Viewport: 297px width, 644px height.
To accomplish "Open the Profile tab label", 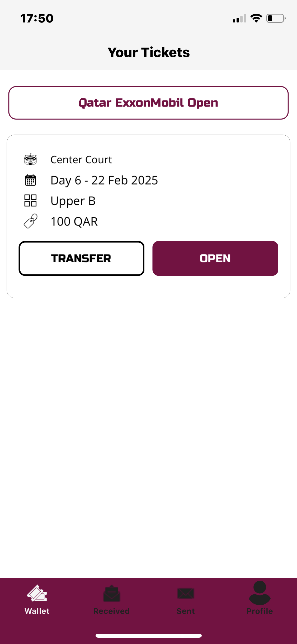I will 260,611.
